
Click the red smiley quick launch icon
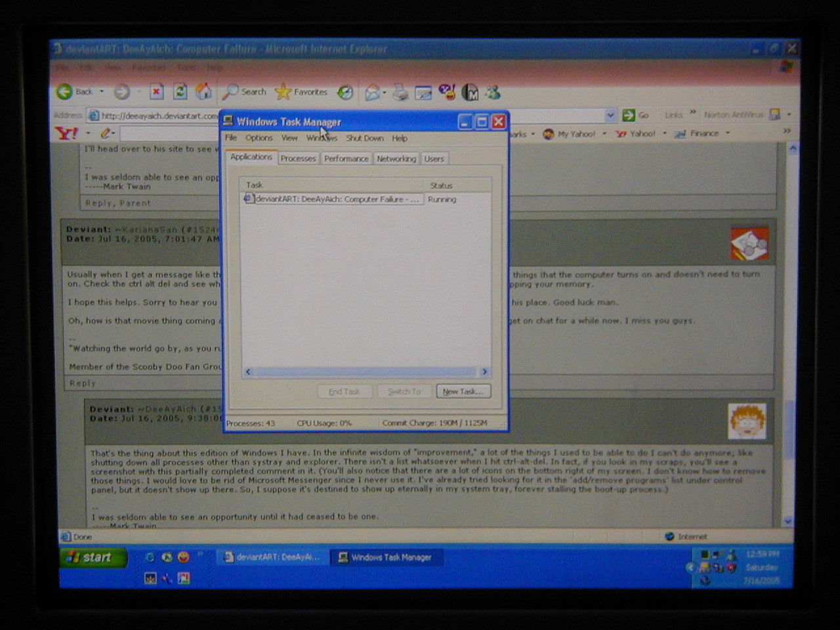pos(183,557)
